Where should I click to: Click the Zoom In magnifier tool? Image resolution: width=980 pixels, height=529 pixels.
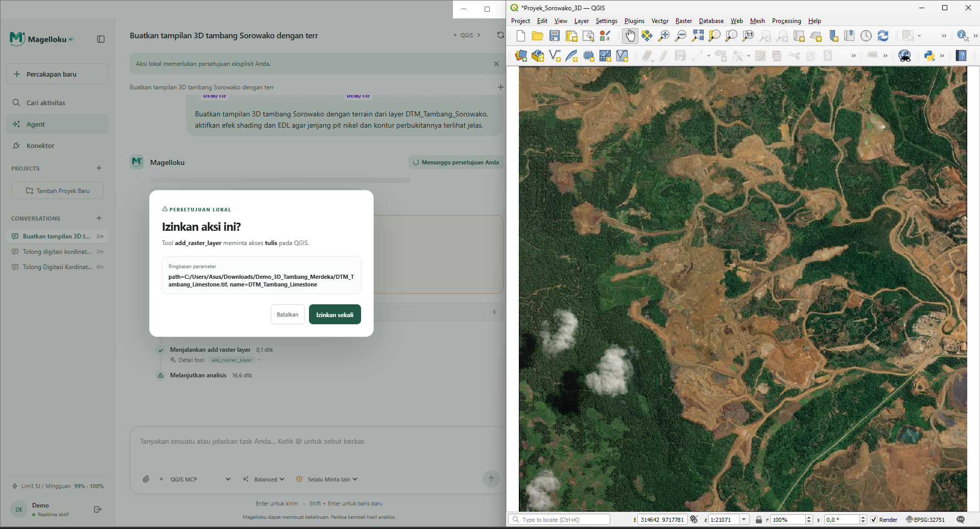coord(664,36)
